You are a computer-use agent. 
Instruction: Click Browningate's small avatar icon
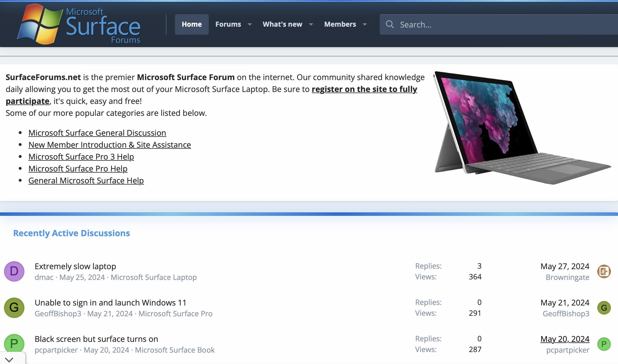tap(604, 271)
